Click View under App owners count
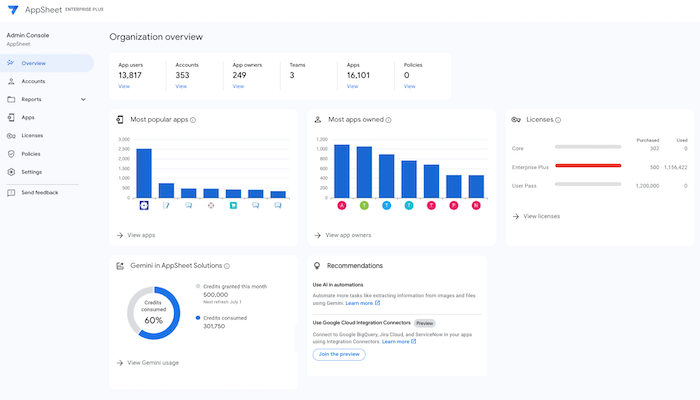 [x=238, y=86]
